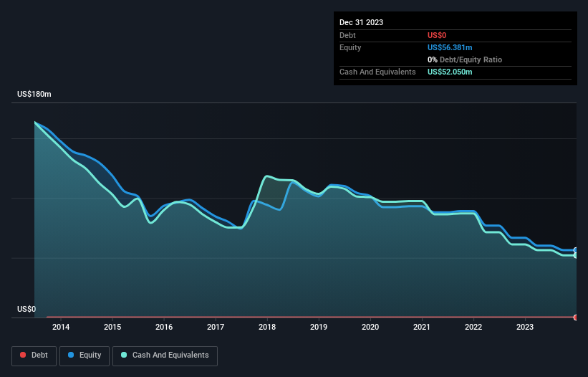The image size is (588, 377).
Task: Click the Equity row label in tooltip
Action: pos(350,47)
